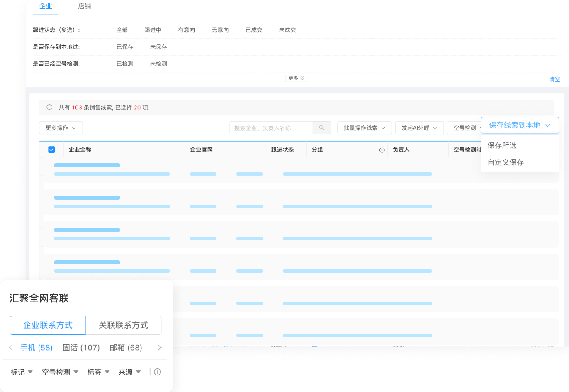Viewport: 569px width, 392px height.
Task: Open the 标签 filter dropdown
Action: click(98, 372)
